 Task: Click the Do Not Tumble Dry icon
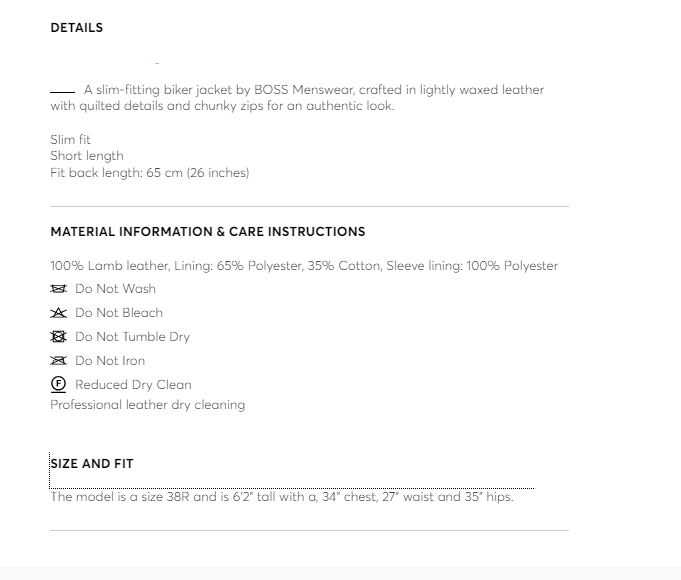coord(58,337)
